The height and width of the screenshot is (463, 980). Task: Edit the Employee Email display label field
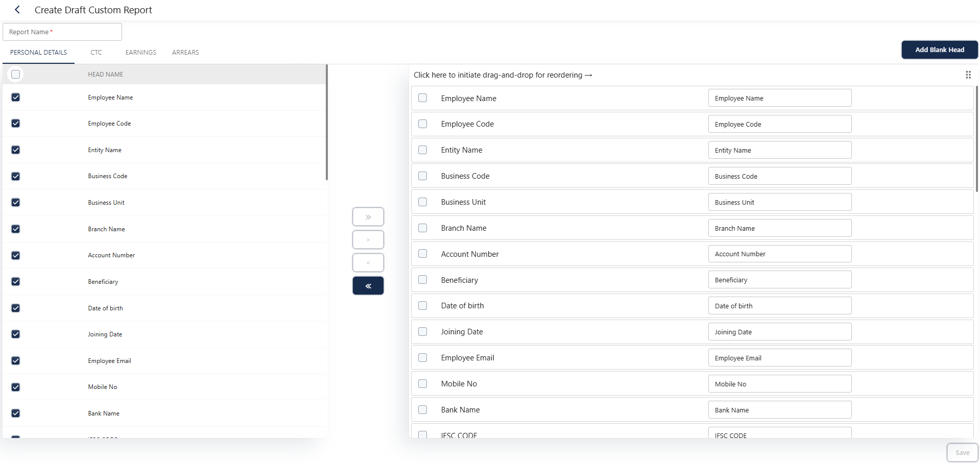(780, 358)
